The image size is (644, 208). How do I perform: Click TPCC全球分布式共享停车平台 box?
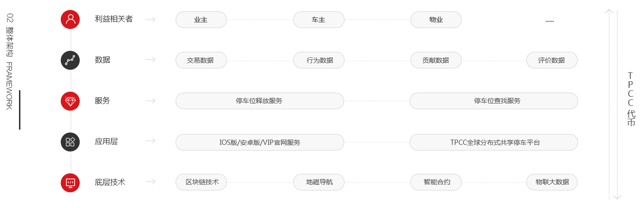494,142
